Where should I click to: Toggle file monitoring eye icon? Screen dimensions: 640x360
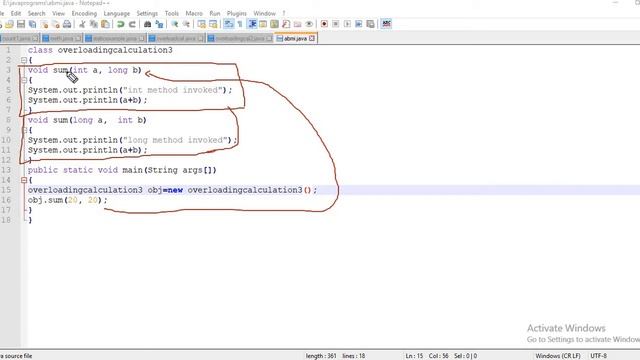point(309,24)
